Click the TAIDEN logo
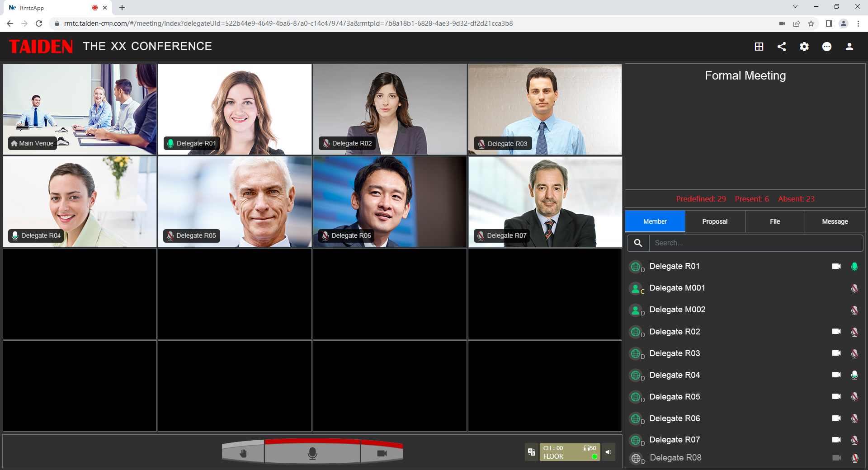Screen dimensions: 868x470 41,47
